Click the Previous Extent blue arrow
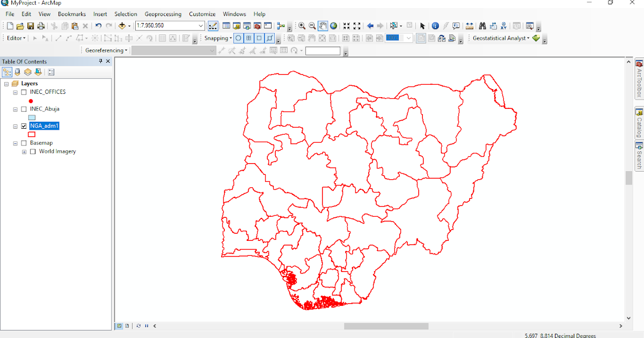The height and width of the screenshot is (338, 644). [369, 25]
